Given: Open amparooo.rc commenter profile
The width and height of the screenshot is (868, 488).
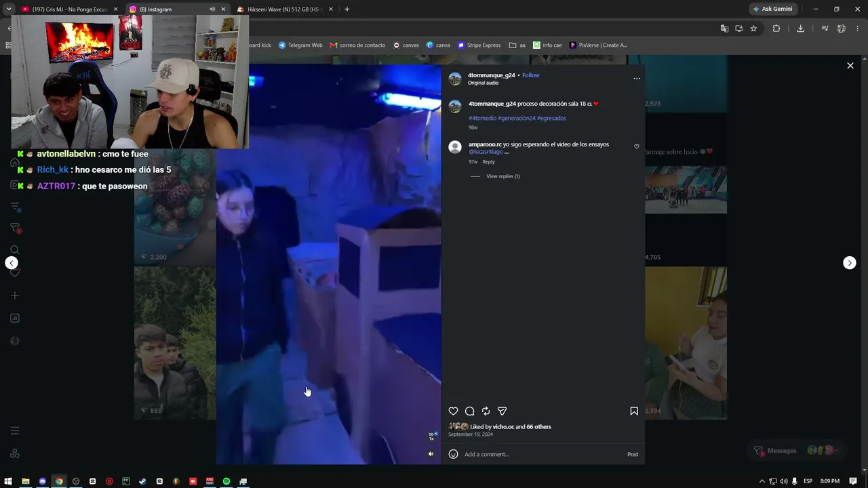Looking at the screenshot, I should (x=485, y=144).
